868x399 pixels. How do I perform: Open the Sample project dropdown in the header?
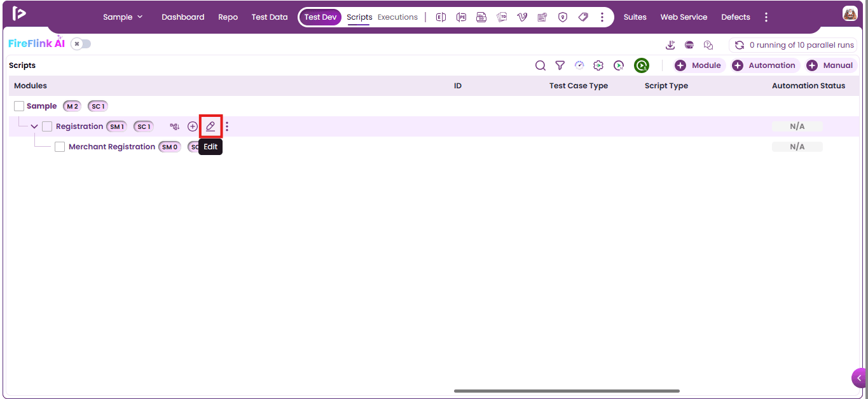point(123,17)
